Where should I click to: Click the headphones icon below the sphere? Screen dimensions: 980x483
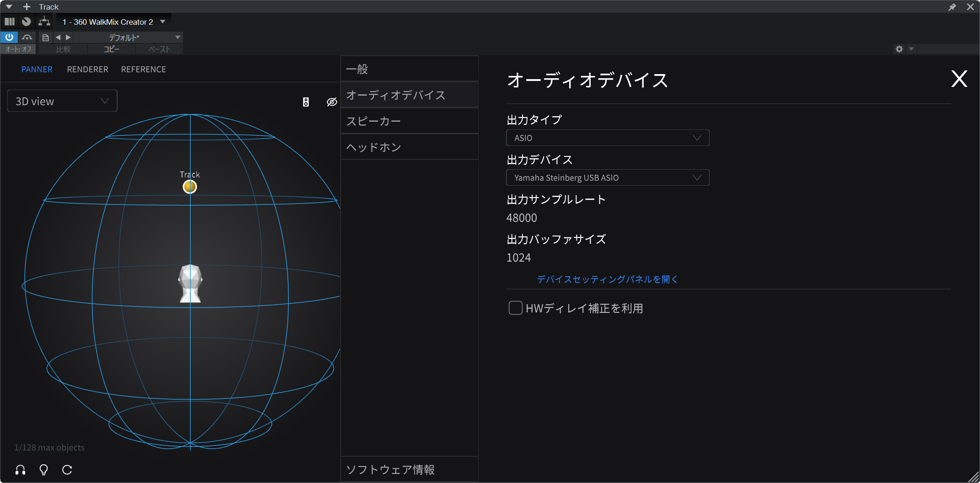[21, 470]
